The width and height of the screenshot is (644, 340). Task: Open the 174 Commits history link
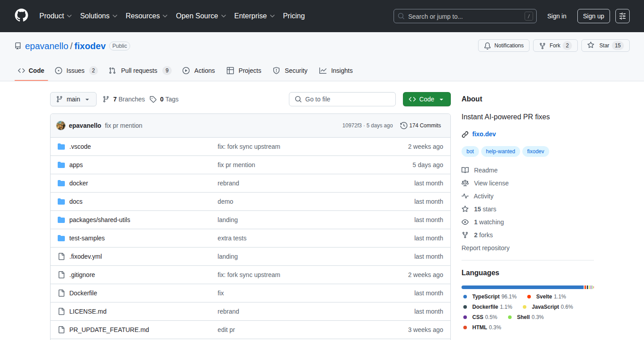click(421, 126)
